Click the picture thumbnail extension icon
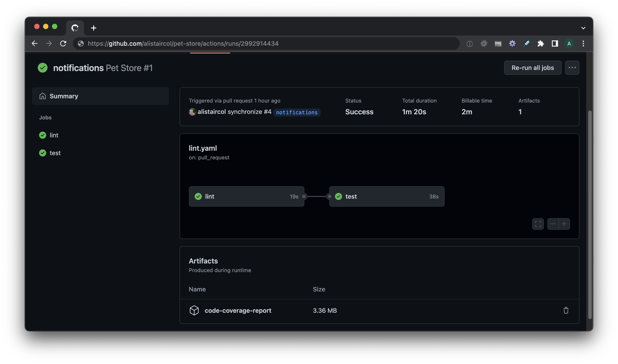This screenshot has width=618, height=364. pos(498,44)
